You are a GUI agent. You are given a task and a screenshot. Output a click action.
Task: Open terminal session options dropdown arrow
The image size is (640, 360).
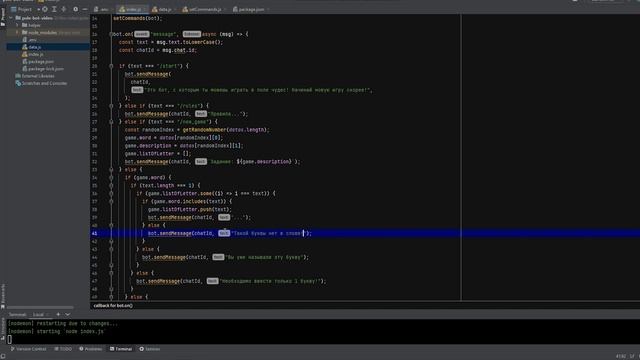click(x=67, y=315)
